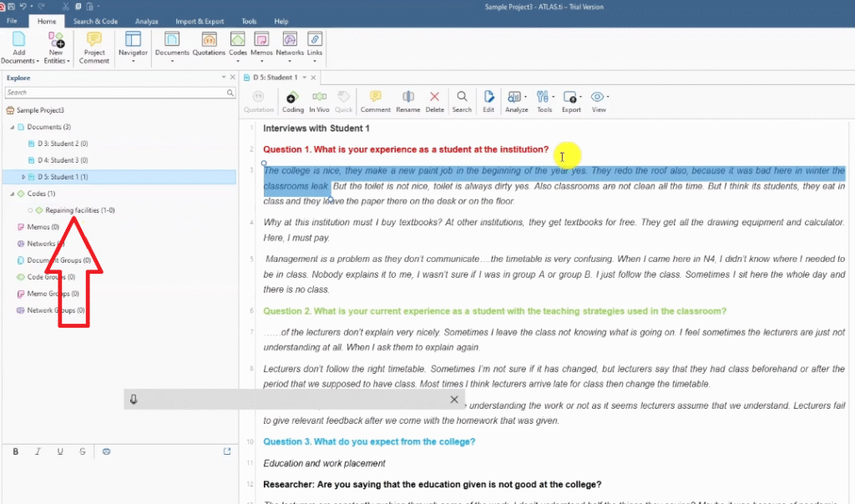Open the Memos manager in ribbon
The width and height of the screenshot is (855, 504).
261,46
